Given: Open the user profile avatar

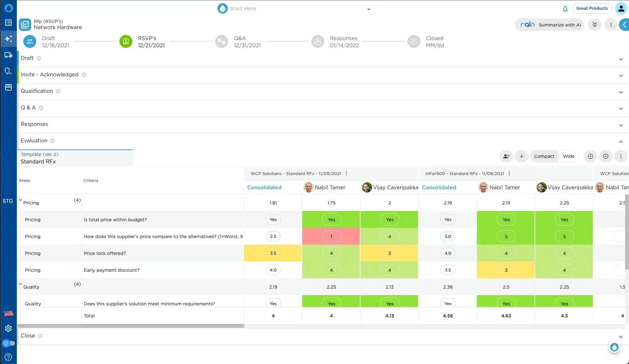Looking at the screenshot, I should pos(621,8).
